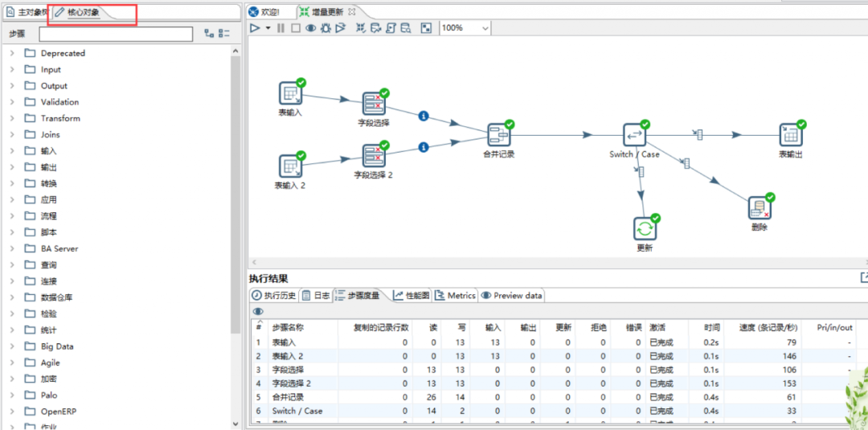Close the 增量更新 tab
The width and height of the screenshot is (868, 430).
pos(352,11)
